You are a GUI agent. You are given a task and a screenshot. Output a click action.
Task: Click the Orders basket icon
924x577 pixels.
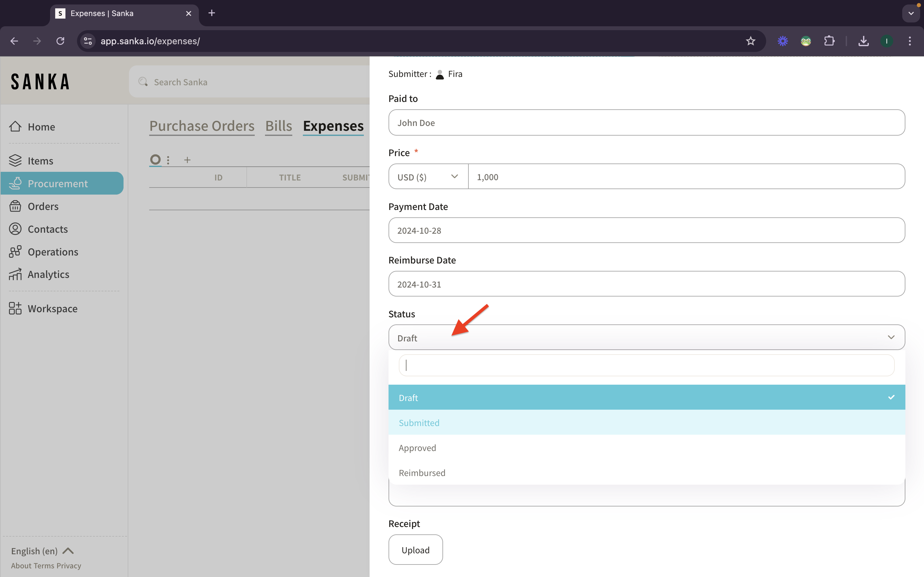click(x=15, y=206)
